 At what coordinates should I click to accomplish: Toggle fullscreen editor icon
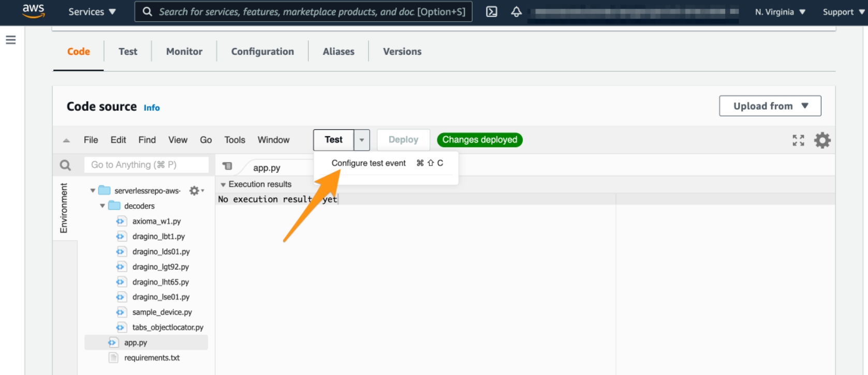[798, 140]
